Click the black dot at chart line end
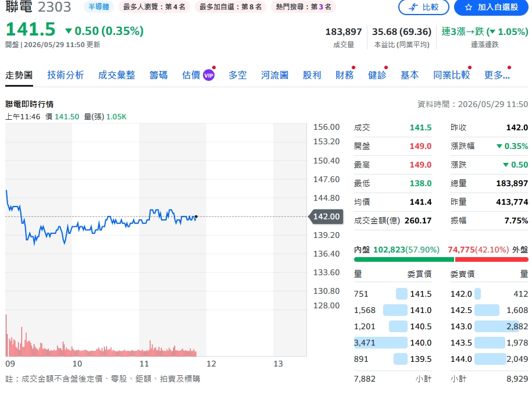This screenshot has width=532, height=395. coord(196,216)
